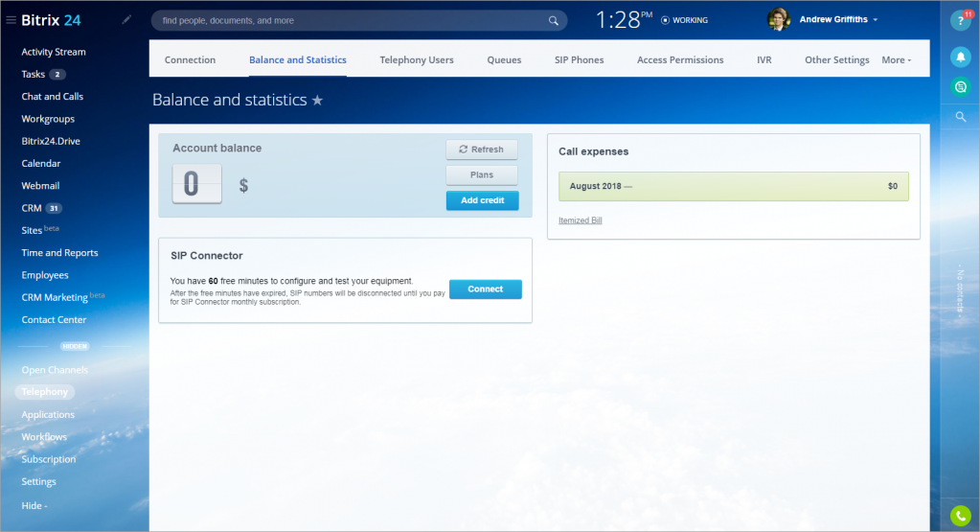Viewport: 980px width, 532px height.
Task: Open the Telephony Users tab
Action: point(417,60)
